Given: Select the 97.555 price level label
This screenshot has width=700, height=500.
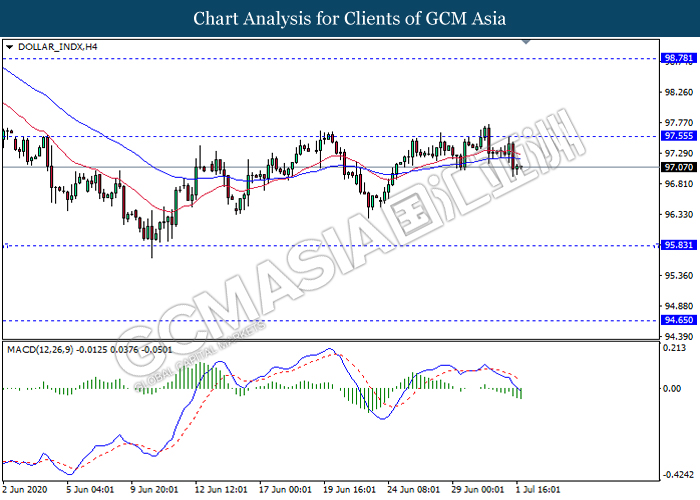Looking at the screenshot, I should 678,136.
